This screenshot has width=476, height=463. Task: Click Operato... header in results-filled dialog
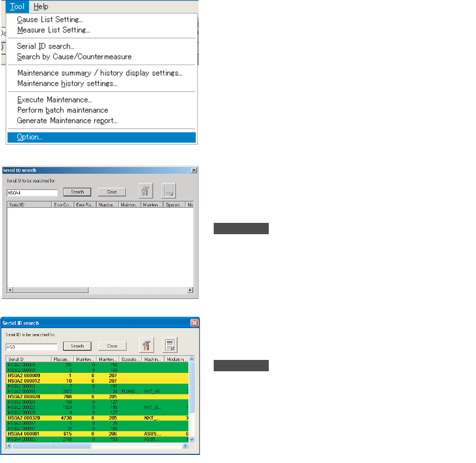coord(130,359)
